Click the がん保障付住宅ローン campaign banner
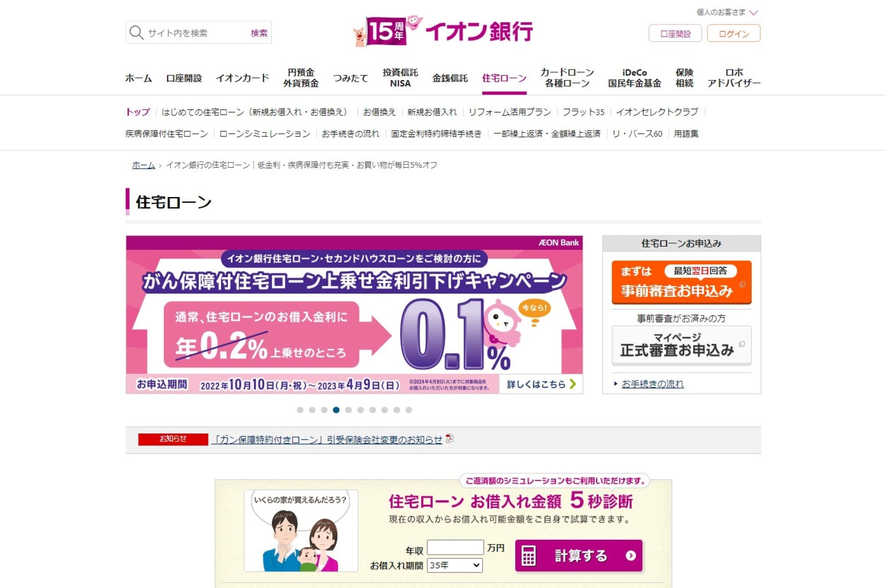This screenshot has height=588, width=885. 354,314
